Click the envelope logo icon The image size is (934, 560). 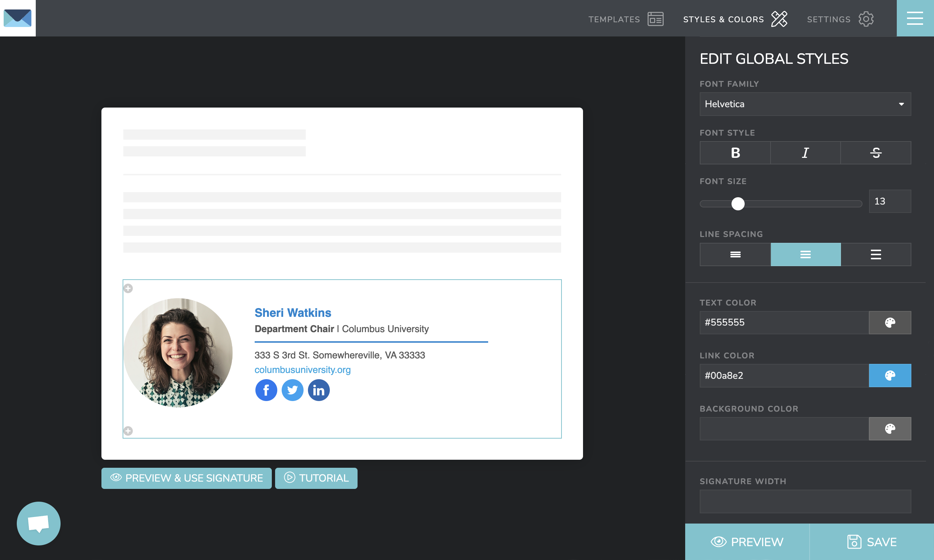[18, 18]
